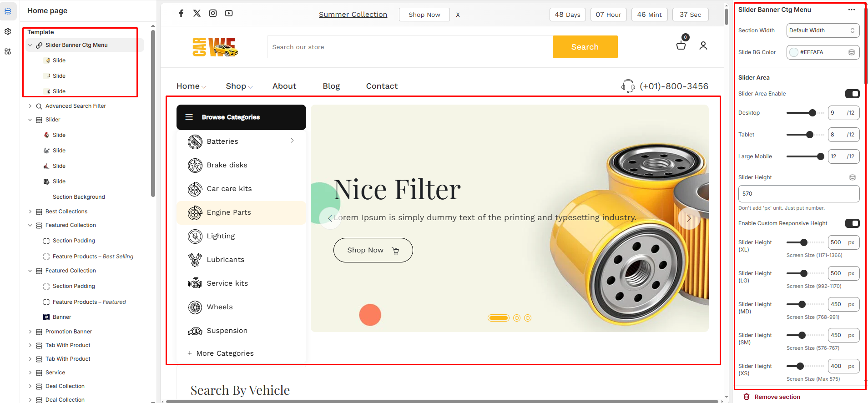Click the three-dot menu beside Slider Banner Ctg Menu

point(851,10)
